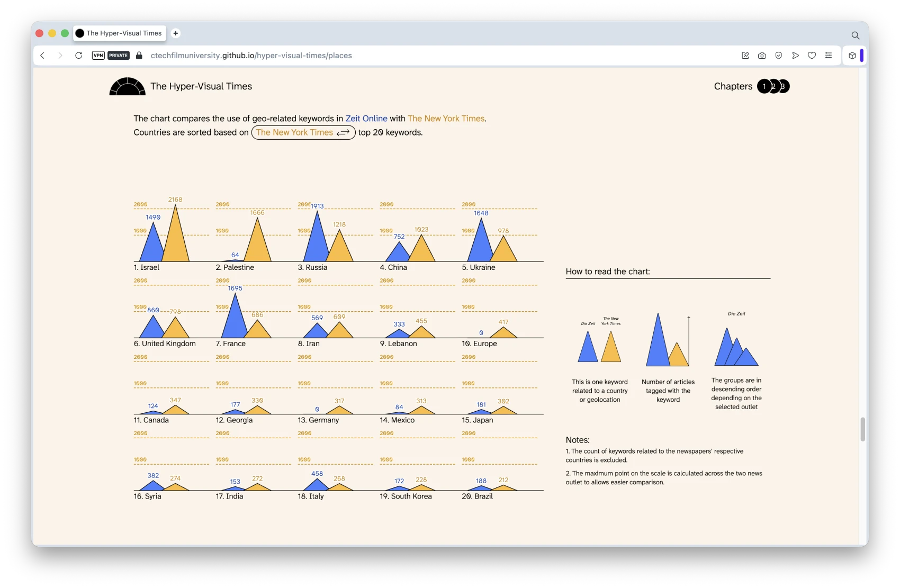Toggle sorting outlet The New York Times
This screenshot has width=900, height=588.
click(x=303, y=132)
